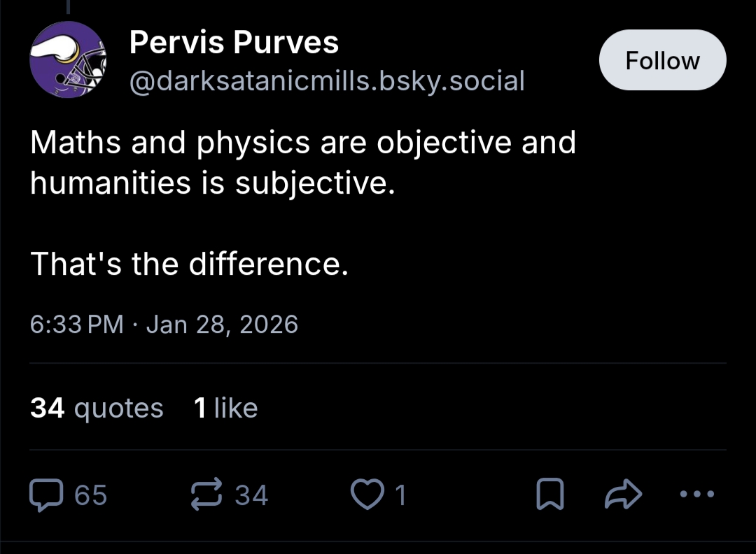Click the "humanities is subjective." line
756x554 pixels.
208,183
